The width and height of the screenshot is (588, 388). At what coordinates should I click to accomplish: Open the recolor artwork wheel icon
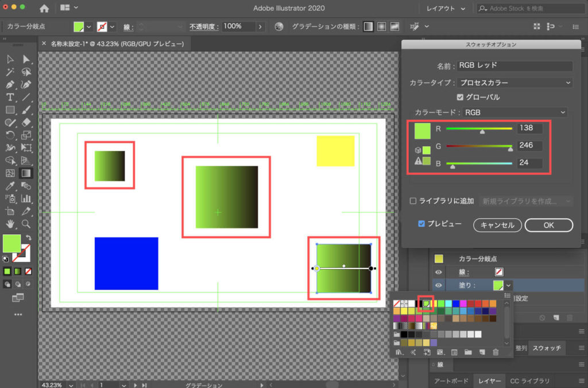coord(278,26)
